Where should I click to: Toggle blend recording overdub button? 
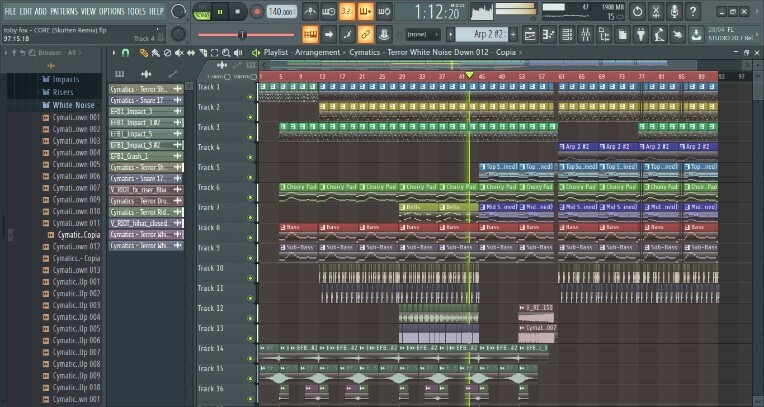[x=365, y=12]
